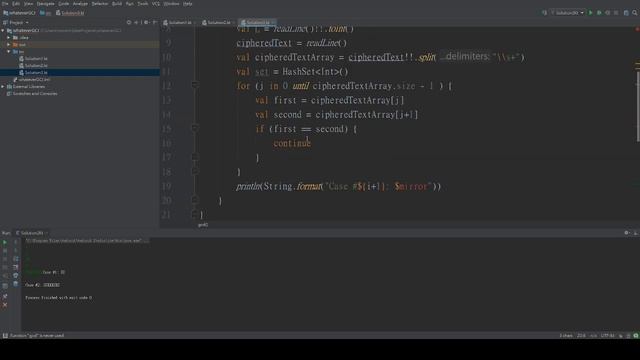Click print icon in Run console

click(16, 276)
